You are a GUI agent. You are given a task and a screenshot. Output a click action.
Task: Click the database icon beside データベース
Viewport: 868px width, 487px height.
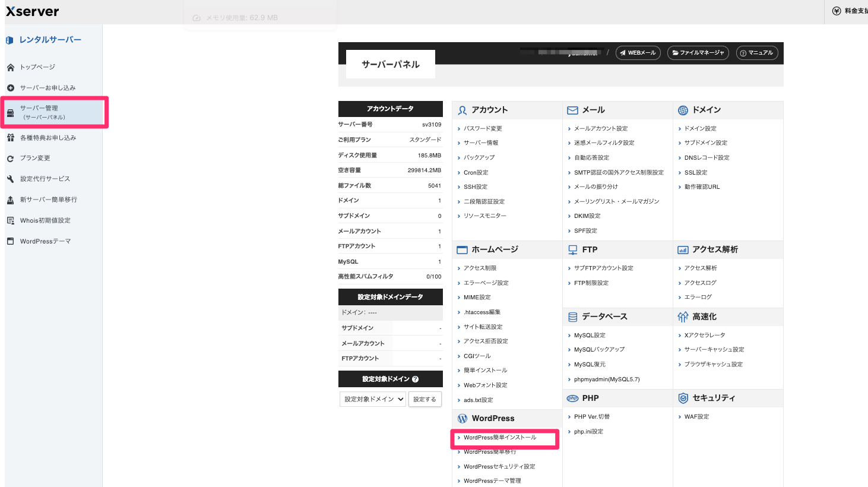(572, 317)
